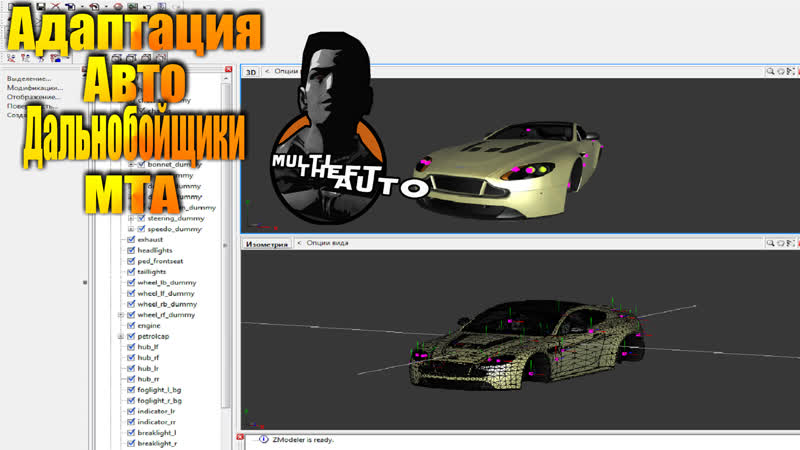Screen dimensions: 800x450
Task: Uncheck taillights checkbox
Action: click(x=131, y=271)
